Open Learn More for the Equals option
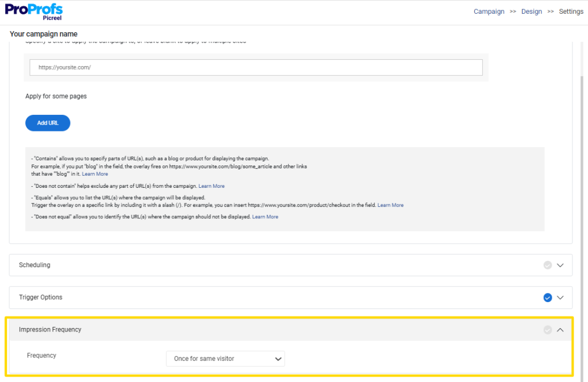Image resolution: width=588 pixels, height=382 pixels. (x=390, y=204)
